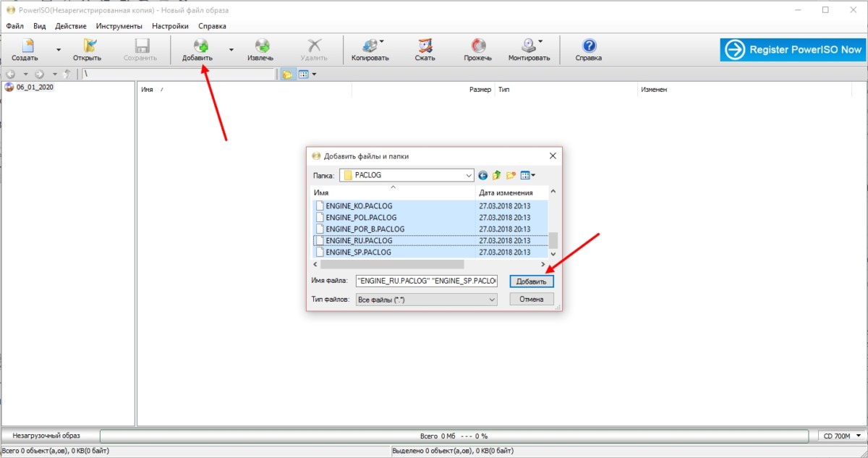Expand the Папка PACLOG folder dropdown
Viewport: 868px width, 458px height.
[467, 175]
